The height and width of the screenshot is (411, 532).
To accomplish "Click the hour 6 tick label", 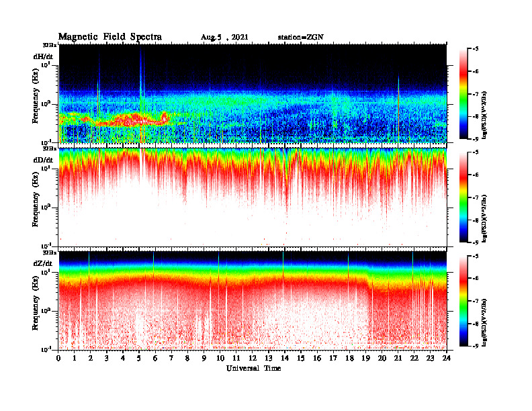I will 155,359.
